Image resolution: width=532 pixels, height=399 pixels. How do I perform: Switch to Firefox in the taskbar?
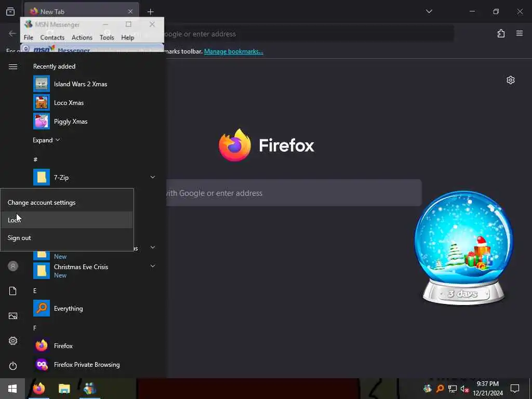[38, 389]
